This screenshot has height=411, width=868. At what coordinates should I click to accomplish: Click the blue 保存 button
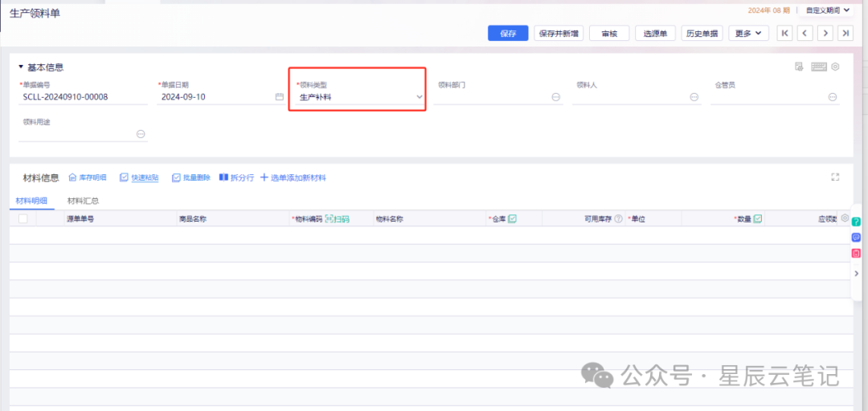508,33
